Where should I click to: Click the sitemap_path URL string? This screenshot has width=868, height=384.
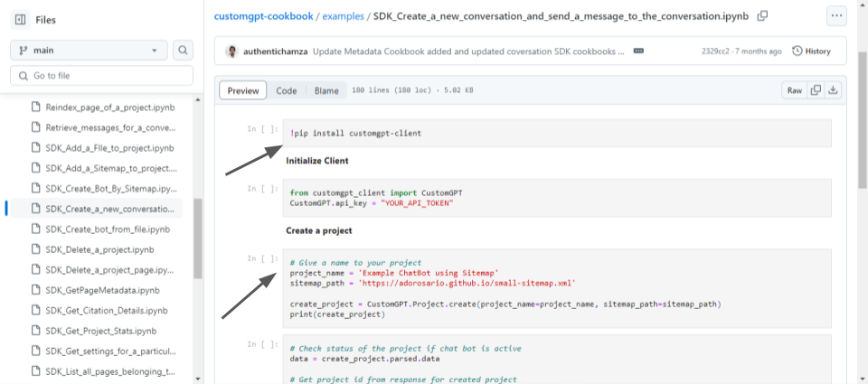(467, 283)
